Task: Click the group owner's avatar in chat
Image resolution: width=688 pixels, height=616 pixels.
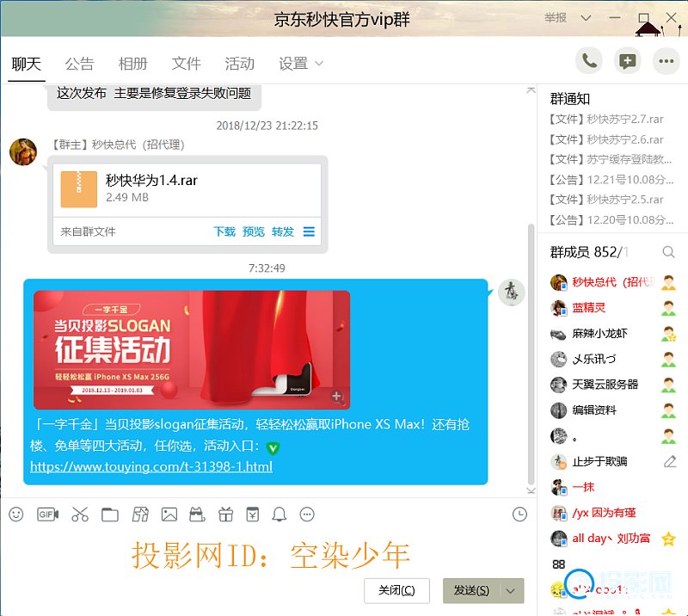Action: pos(23,152)
